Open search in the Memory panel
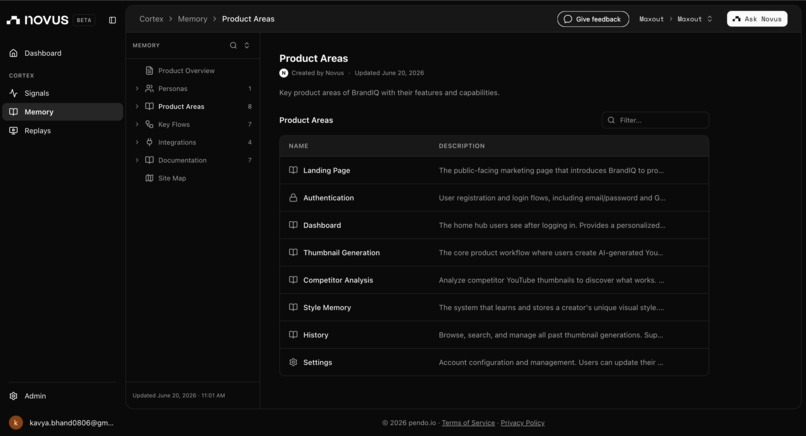Viewport: 806px width, 436px height. click(x=233, y=45)
